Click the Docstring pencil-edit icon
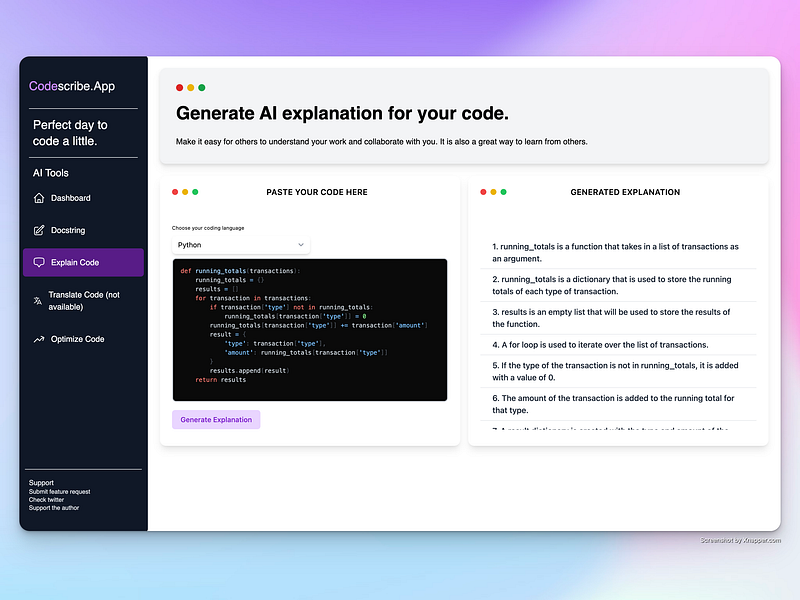The image size is (800, 600). [x=39, y=230]
